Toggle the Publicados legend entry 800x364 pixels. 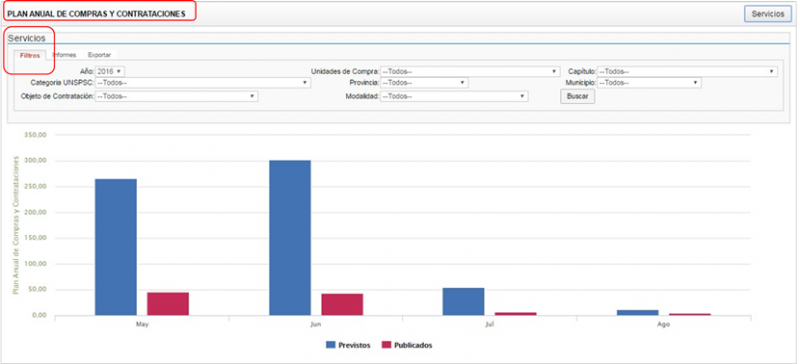click(x=407, y=345)
